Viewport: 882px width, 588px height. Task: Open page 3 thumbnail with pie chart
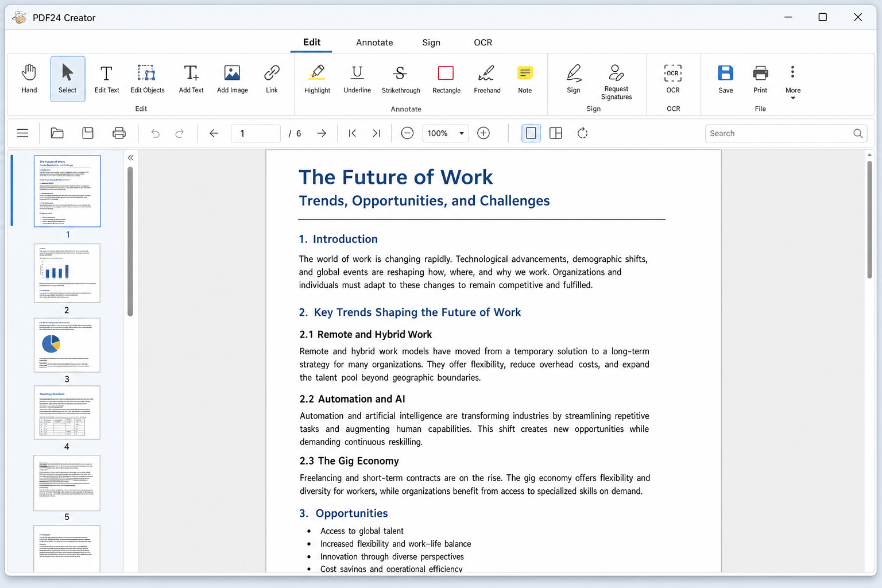pos(67,345)
